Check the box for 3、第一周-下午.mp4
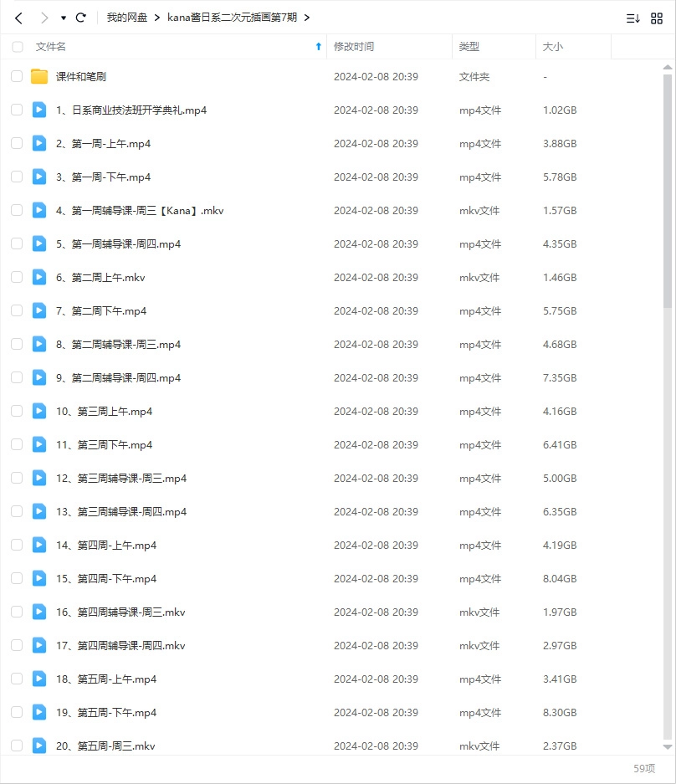Viewport: 676px width, 784px height. [x=17, y=177]
